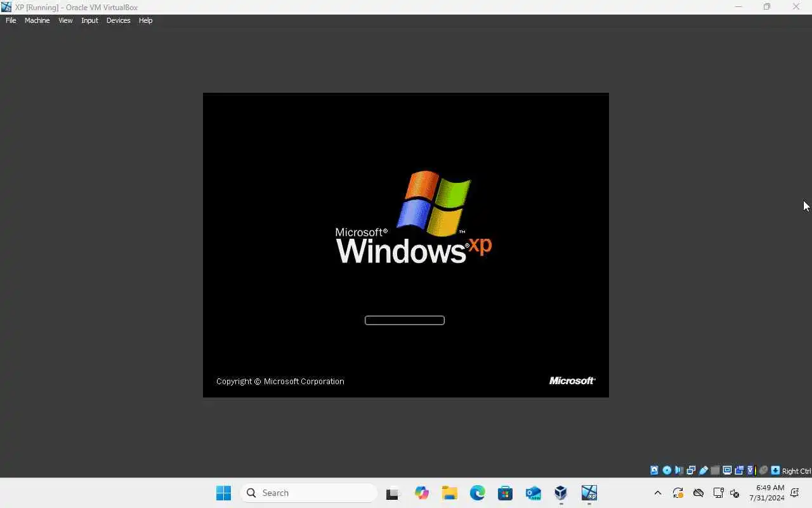This screenshot has height=508, width=812.
Task: Open Microsoft Store from the taskbar
Action: 505,493
